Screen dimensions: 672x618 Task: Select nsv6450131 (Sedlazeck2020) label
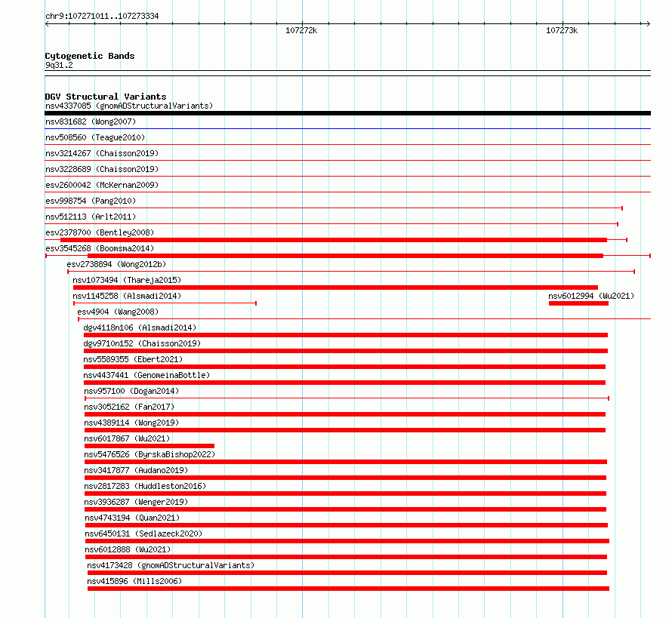tap(143, 533)
